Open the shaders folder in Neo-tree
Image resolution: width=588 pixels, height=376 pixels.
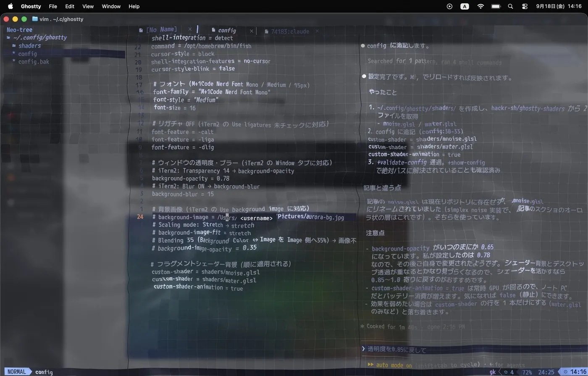(x=29, y=46)
